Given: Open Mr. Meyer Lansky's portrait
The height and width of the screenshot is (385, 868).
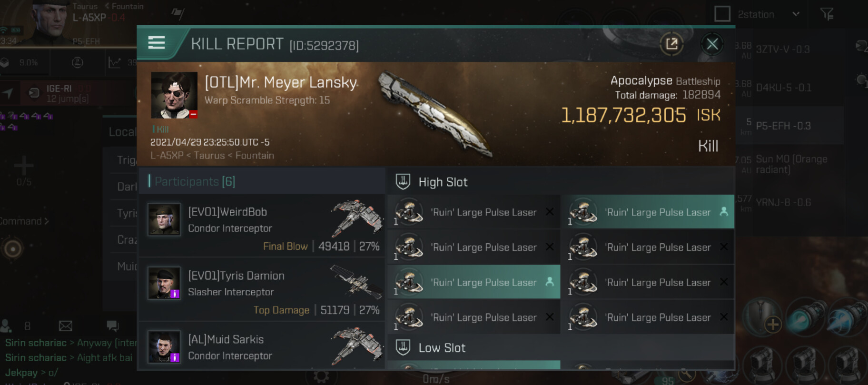Looking at the screenshot, I should pos(174,95).
